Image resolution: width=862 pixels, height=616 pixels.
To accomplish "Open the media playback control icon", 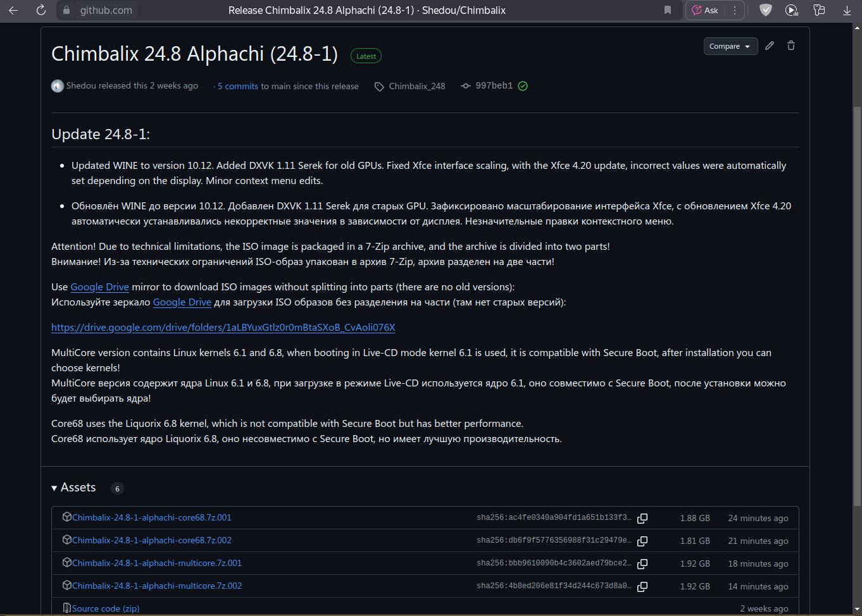I will point(791,10).
